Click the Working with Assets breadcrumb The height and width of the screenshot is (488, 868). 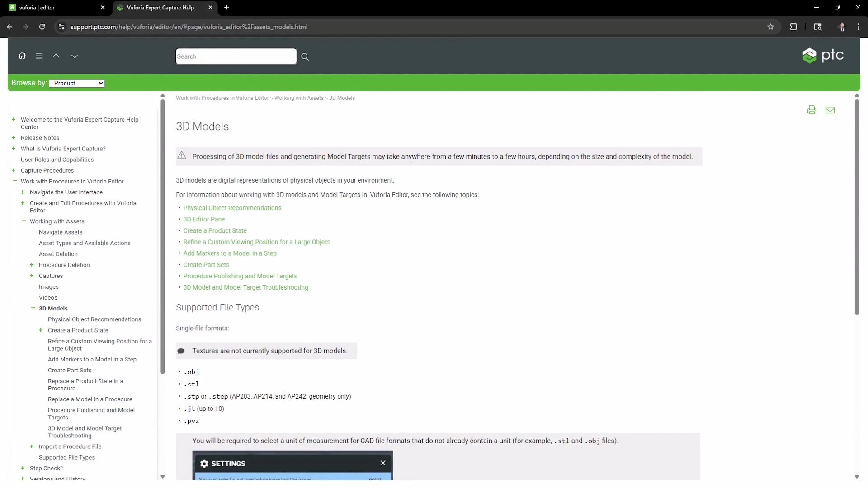pos(299,98)
